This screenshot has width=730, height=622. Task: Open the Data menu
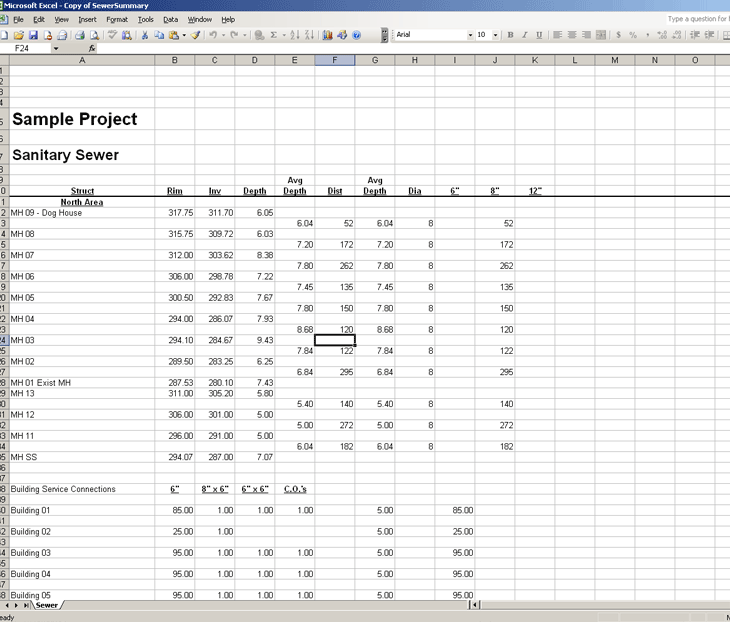pyautogui.click(x=171, y=19)
